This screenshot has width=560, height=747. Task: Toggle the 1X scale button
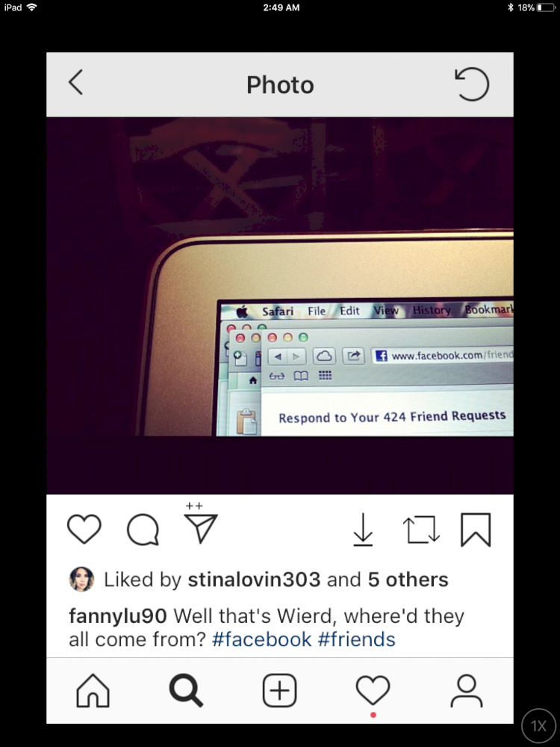[x=538, y=725]
